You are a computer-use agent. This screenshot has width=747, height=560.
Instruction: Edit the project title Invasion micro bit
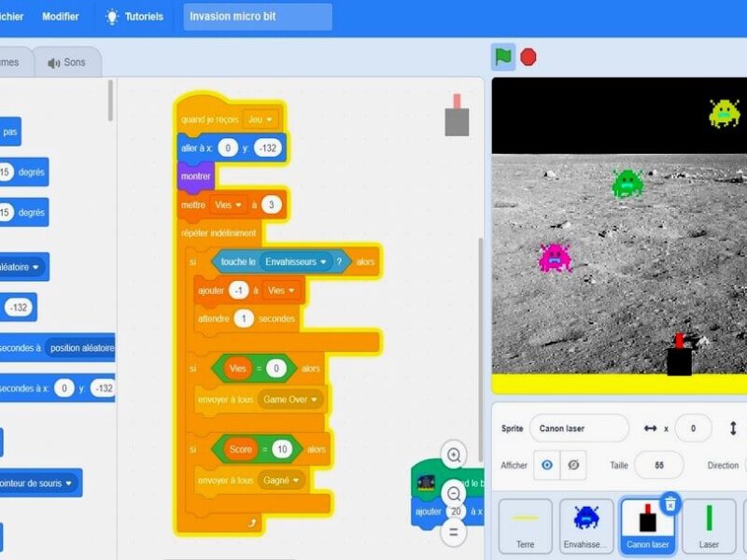(258, 17)
